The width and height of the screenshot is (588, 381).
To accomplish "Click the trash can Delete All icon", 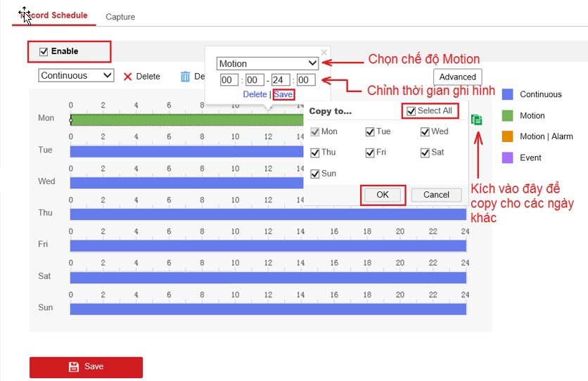I will click(x=186, y=77).
